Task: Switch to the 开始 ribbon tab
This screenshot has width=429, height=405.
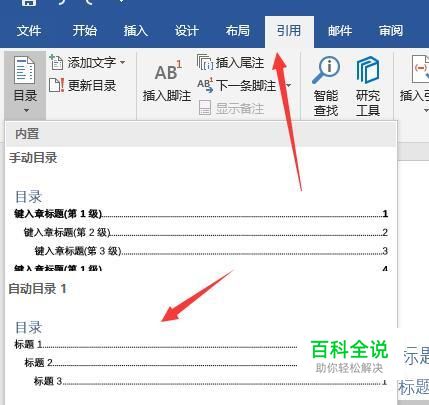Action: tap(84, 31)
